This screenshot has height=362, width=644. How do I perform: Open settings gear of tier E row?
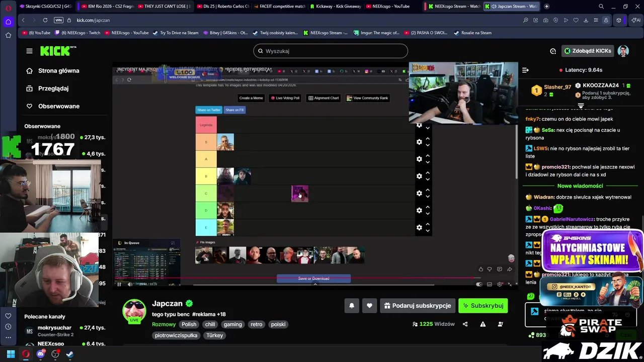click(x=419, y=227)
